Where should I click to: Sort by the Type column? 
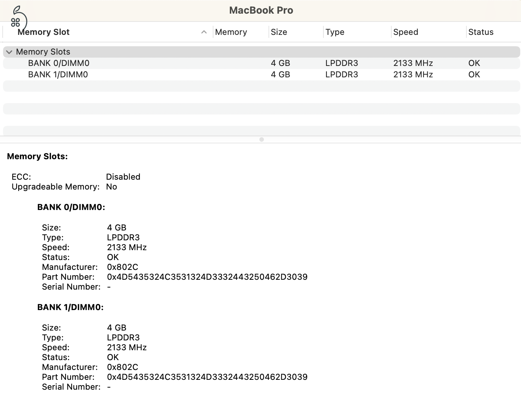(x=335, y=32)
